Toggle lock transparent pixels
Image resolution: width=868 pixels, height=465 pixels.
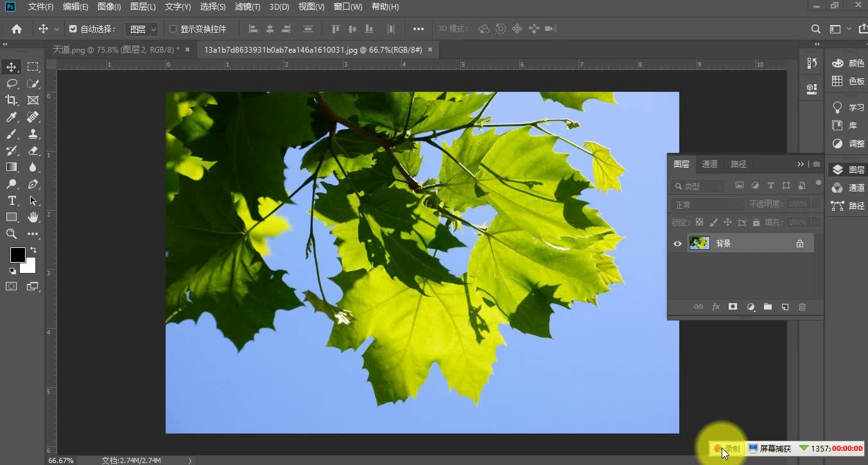700,222
